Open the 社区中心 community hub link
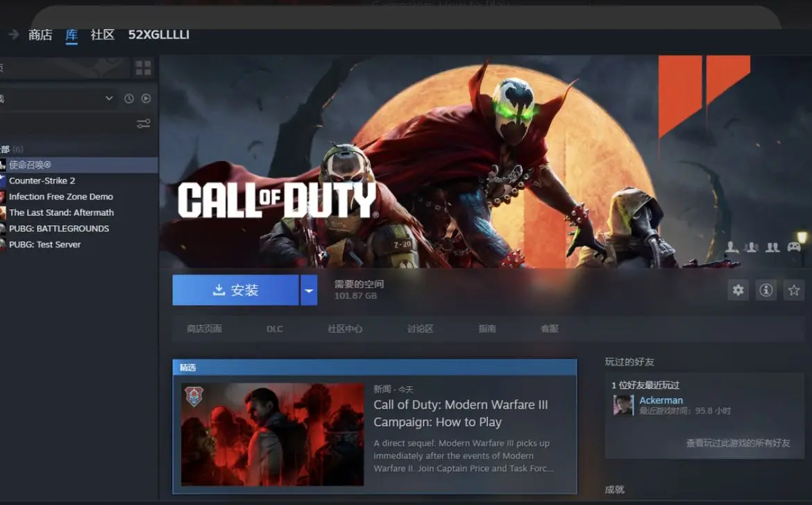Screen dimensions: 812x505 point(345,329)
